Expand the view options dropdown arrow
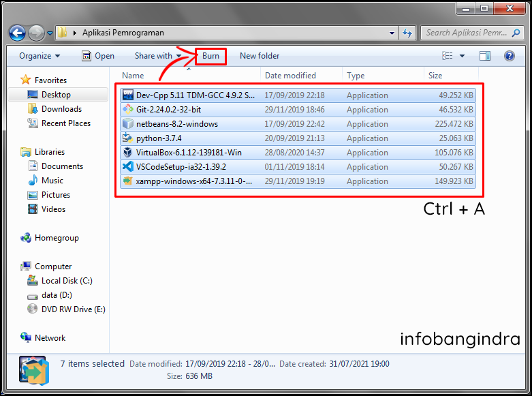 click(x=462, y=56)
